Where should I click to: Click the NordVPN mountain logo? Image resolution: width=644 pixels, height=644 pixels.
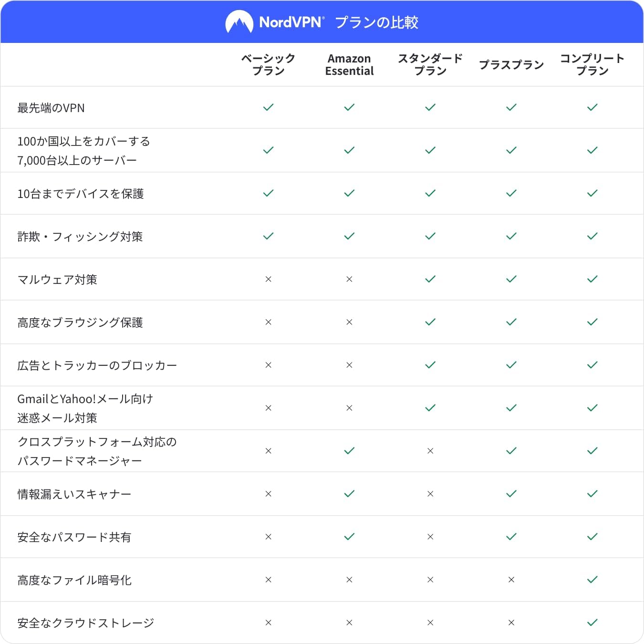239,22
